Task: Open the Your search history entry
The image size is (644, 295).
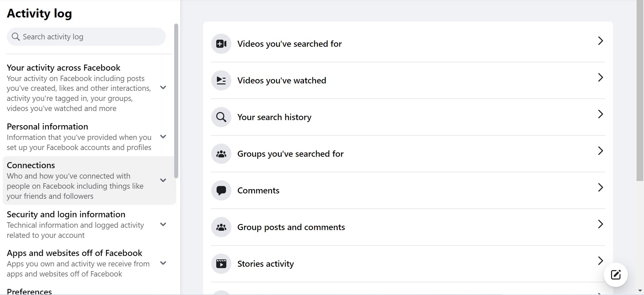Action: (274, 117)
